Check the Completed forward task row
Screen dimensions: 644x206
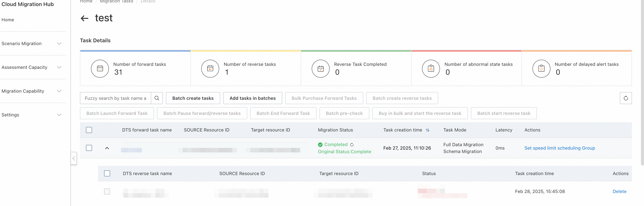[x=89, y=148]
